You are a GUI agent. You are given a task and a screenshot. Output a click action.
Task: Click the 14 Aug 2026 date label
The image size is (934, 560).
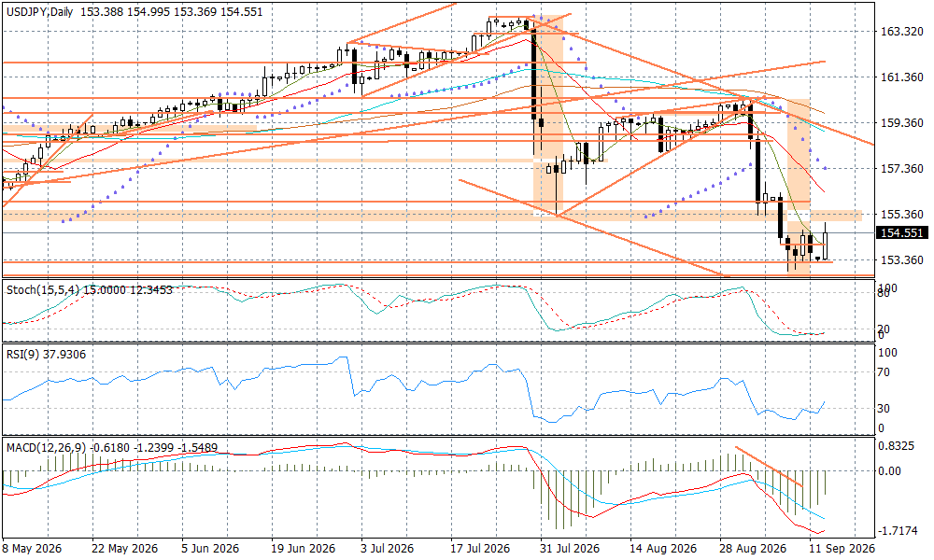point(663,548)
